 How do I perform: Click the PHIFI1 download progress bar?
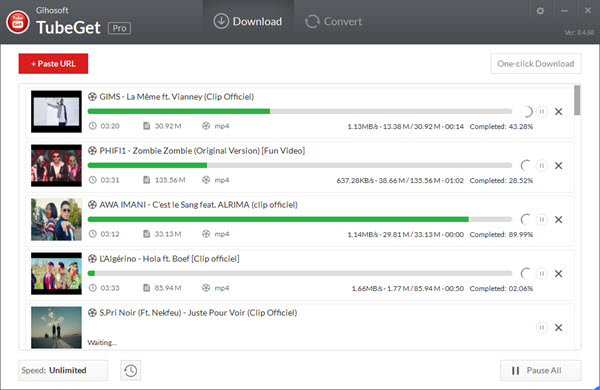pyautogui.click(x=300, y=165)
